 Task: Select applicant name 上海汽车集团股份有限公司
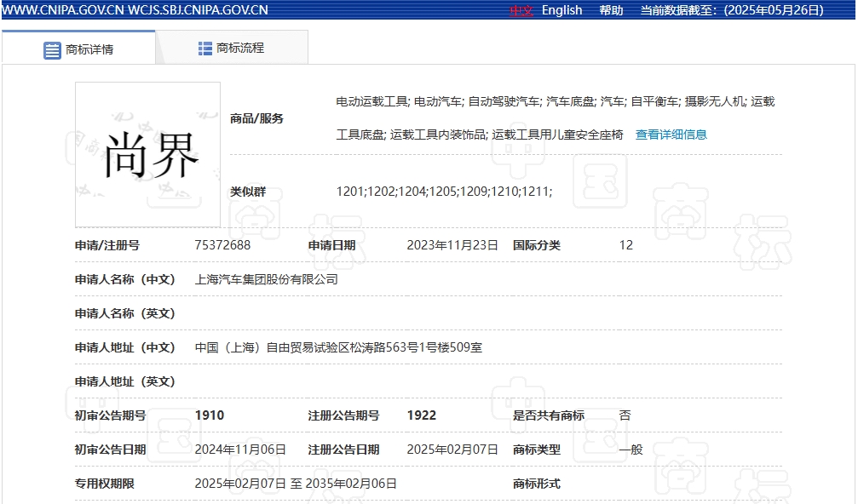coord(267,279)
